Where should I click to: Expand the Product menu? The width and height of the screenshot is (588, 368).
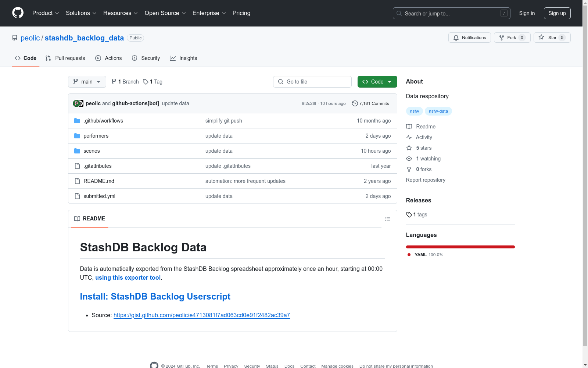point(46,13)
